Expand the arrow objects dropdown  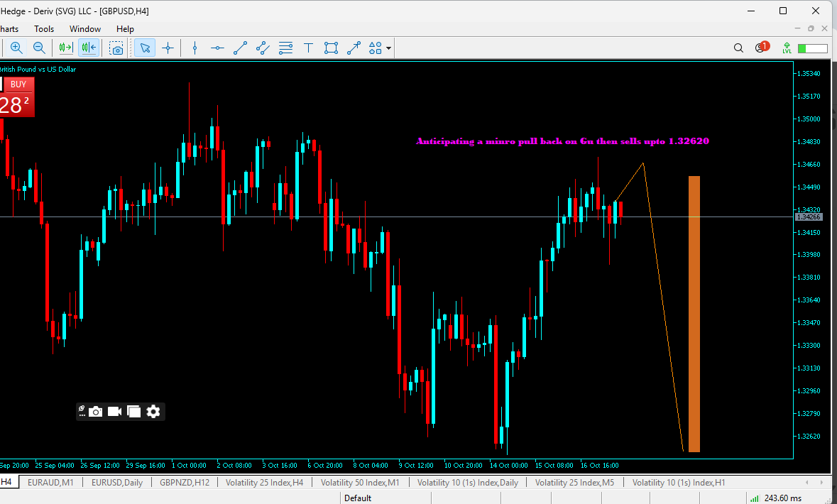coord(388,48)
